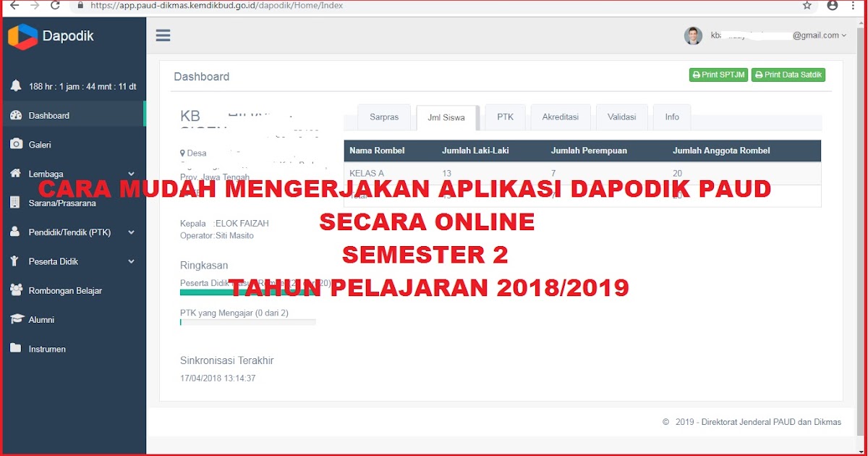Click the browser back arrow
The image size is (868, 456).
coord(14,5)
